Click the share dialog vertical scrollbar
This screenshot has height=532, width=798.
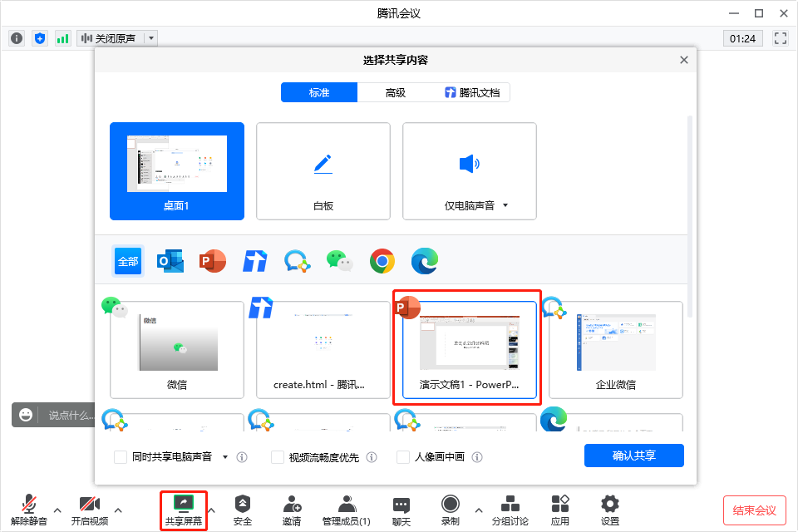coord(690,216)
